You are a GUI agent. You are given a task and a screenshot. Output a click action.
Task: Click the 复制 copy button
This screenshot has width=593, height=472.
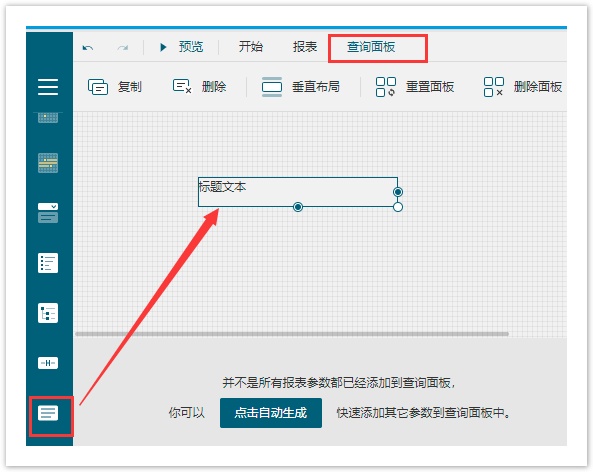click(x=115, y=87)
